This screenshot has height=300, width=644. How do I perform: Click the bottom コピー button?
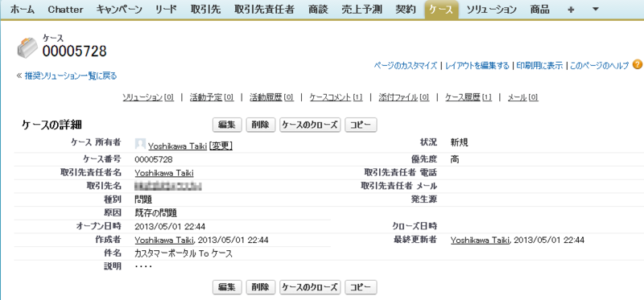tap(360, 287)
